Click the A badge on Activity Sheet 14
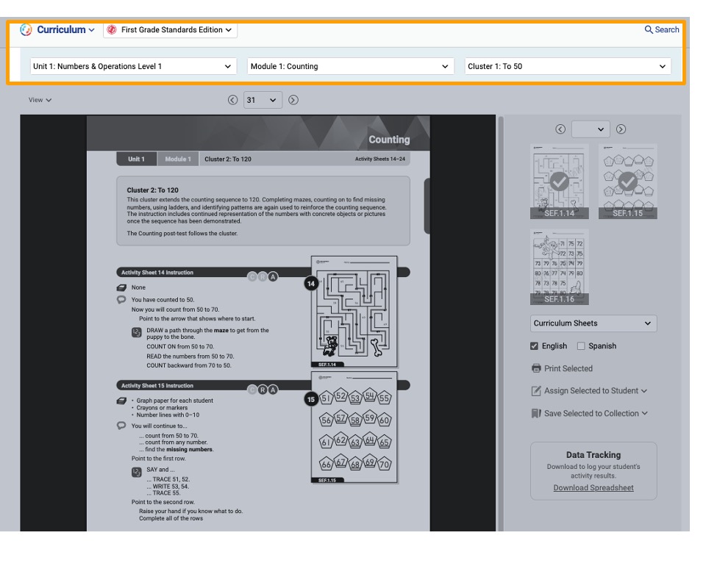This screenshot has height=588, width=706. [x=273, y=276]
